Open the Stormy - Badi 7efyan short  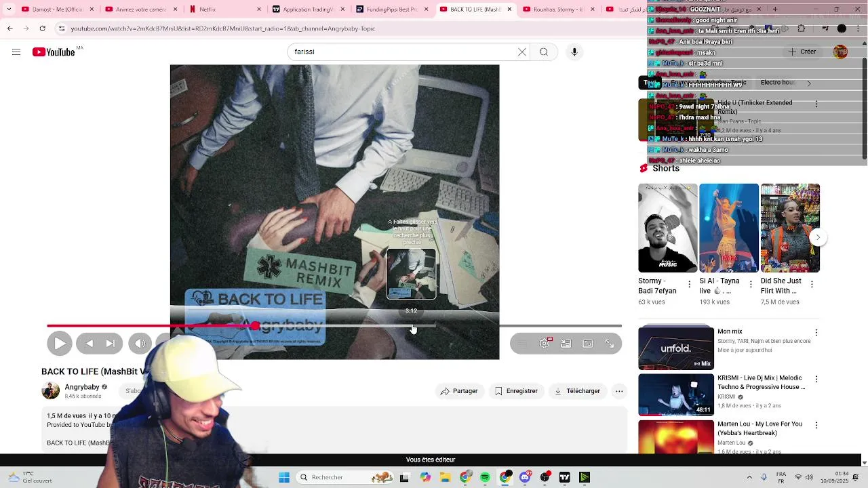coord(667,228)
